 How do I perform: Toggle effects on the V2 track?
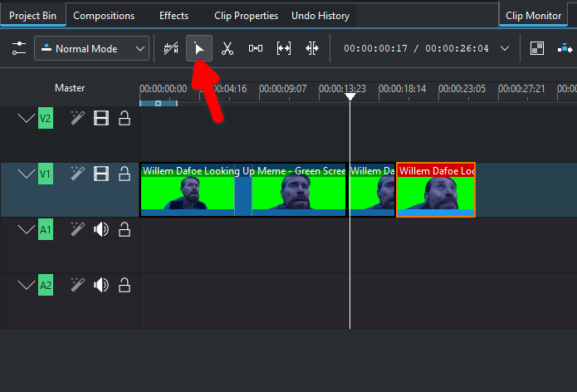78,118
